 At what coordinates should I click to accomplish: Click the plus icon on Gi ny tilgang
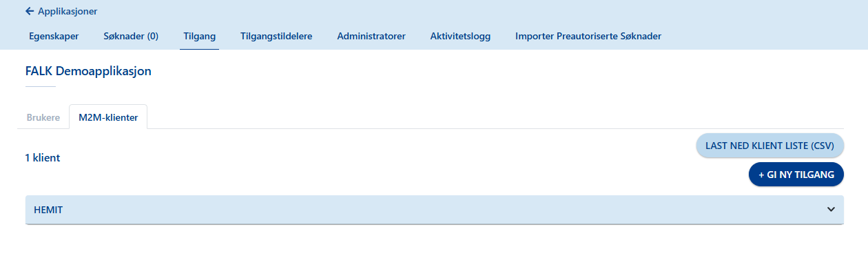[761, 175]
